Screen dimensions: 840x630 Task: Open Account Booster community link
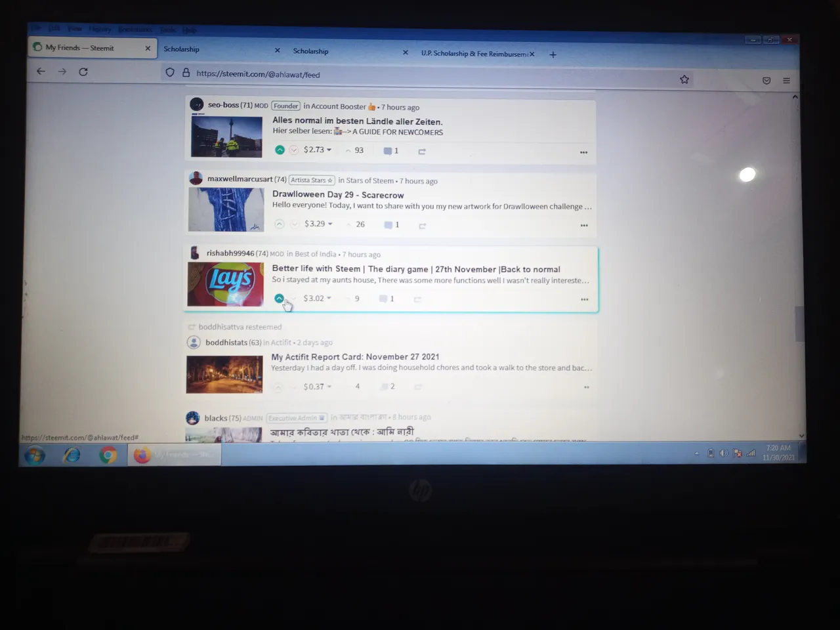(338, 106)
